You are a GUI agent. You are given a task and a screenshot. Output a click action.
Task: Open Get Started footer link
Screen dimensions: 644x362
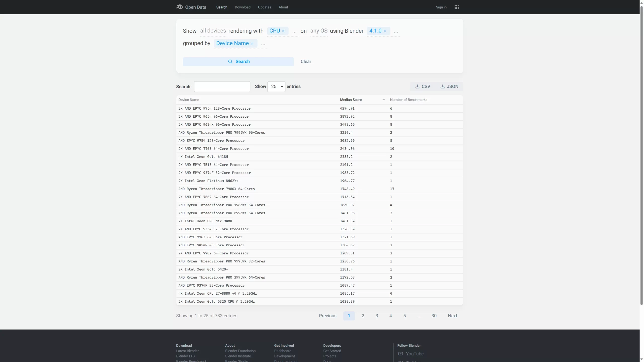(332, 351)
